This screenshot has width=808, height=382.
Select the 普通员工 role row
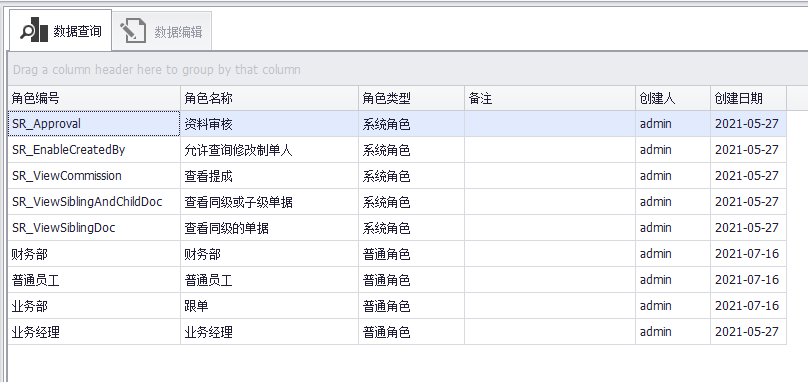(x=397, y=280)
